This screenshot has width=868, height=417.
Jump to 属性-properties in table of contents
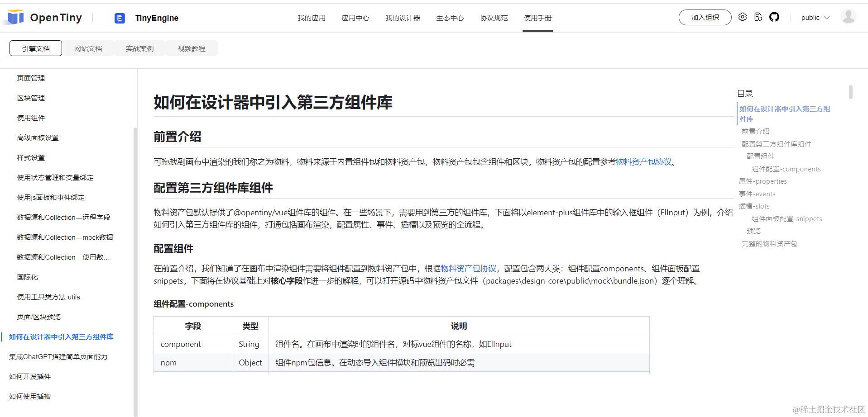(762, 181)
